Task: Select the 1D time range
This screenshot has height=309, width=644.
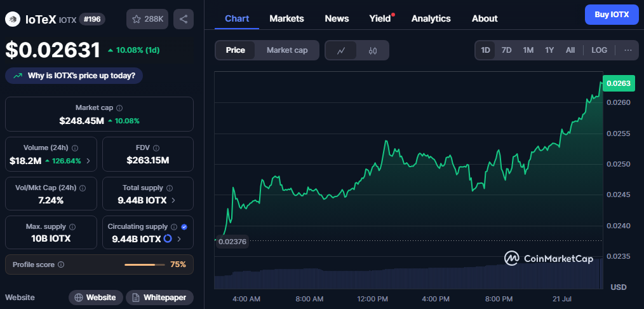Action: tap(485, 50)
